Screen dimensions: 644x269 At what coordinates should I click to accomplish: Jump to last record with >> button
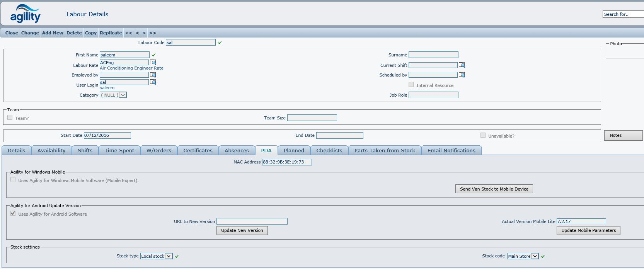[x=153, y=33]
